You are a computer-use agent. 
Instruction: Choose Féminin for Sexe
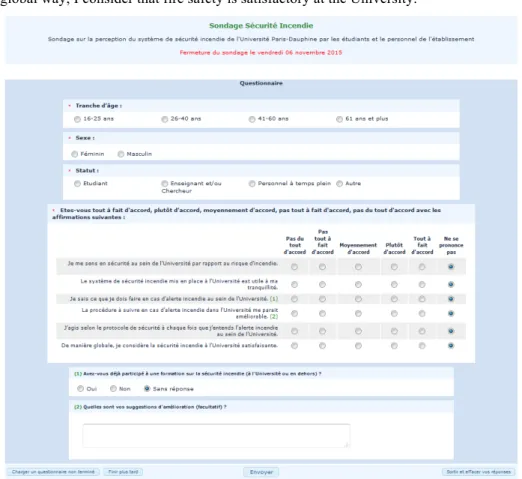(x=75, y=154)
